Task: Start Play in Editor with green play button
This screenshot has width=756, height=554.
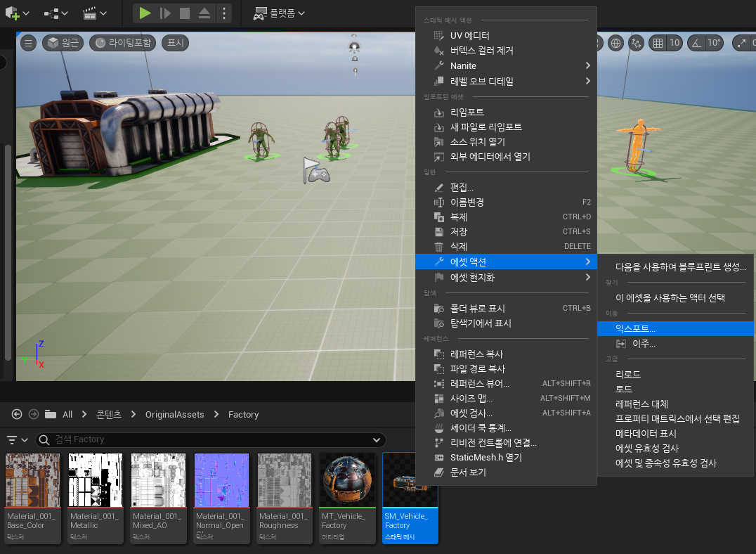Action: [145, 13]
